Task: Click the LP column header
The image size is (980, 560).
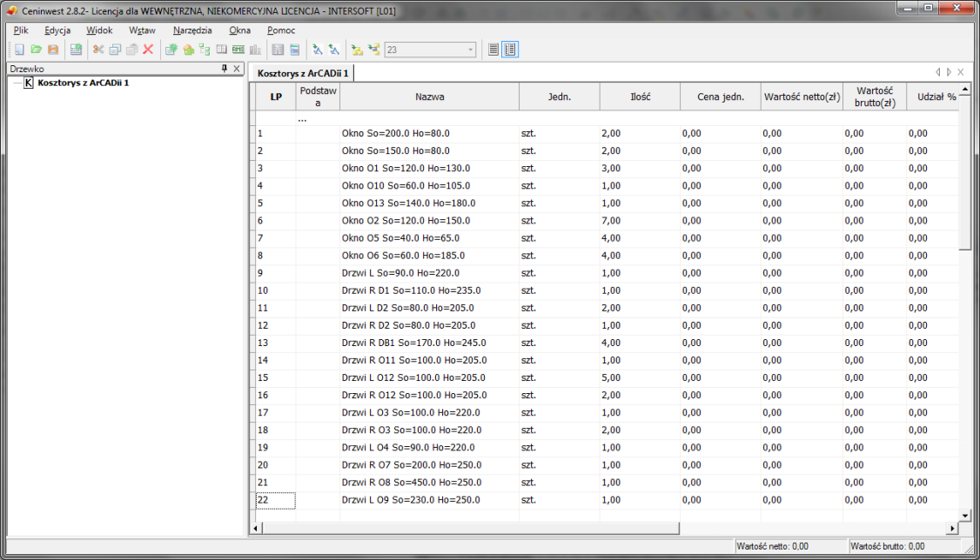Action: pos(276,97)
